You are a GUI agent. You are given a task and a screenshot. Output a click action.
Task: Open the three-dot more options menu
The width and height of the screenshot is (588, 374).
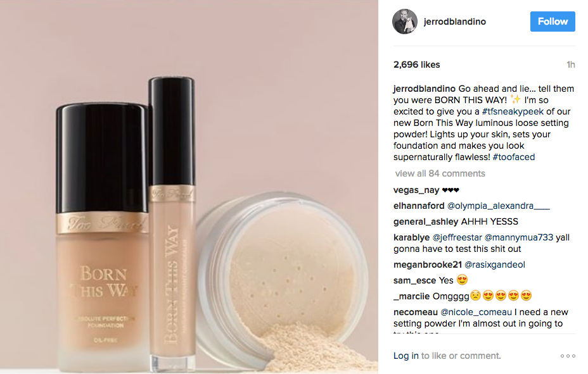(x=568, y=356)
